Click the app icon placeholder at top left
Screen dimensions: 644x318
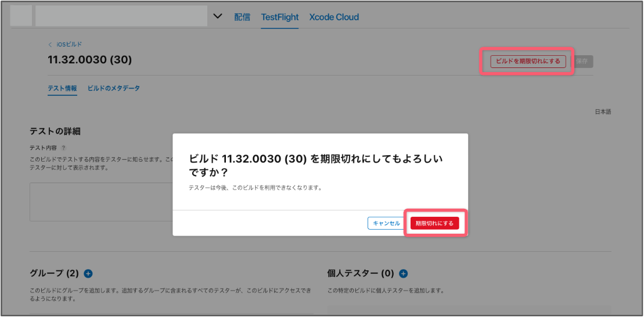pyautogui.click(x=21, y=16)
